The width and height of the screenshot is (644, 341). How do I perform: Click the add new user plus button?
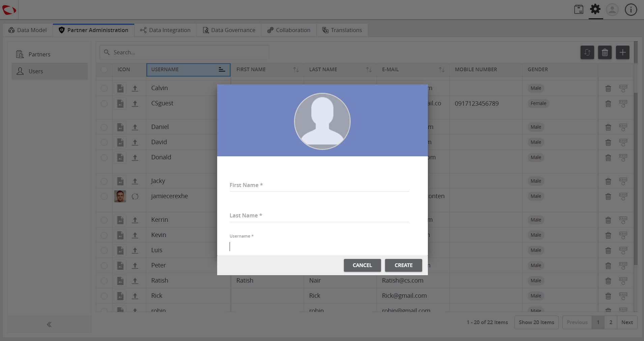click(x=623, y=52)
